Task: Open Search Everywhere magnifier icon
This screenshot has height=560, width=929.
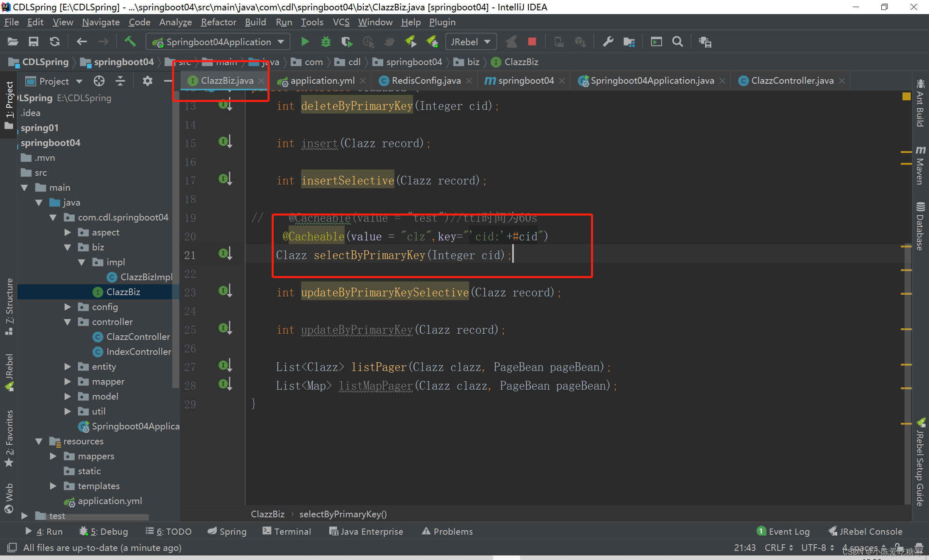Action: point(677,41)
